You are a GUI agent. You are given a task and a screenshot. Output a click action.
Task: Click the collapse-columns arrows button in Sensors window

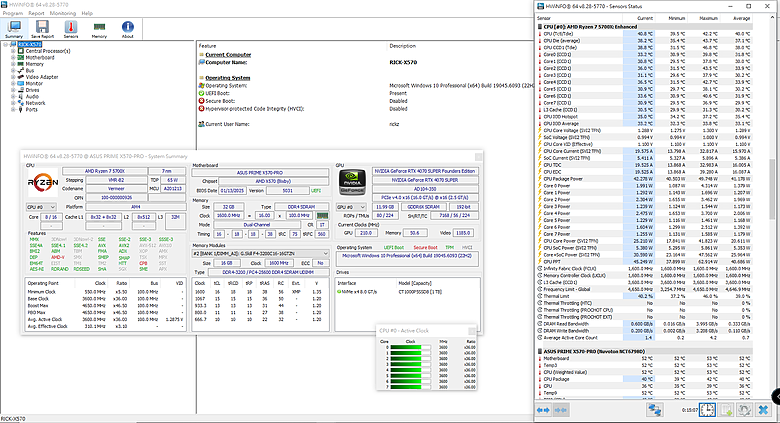561,410
